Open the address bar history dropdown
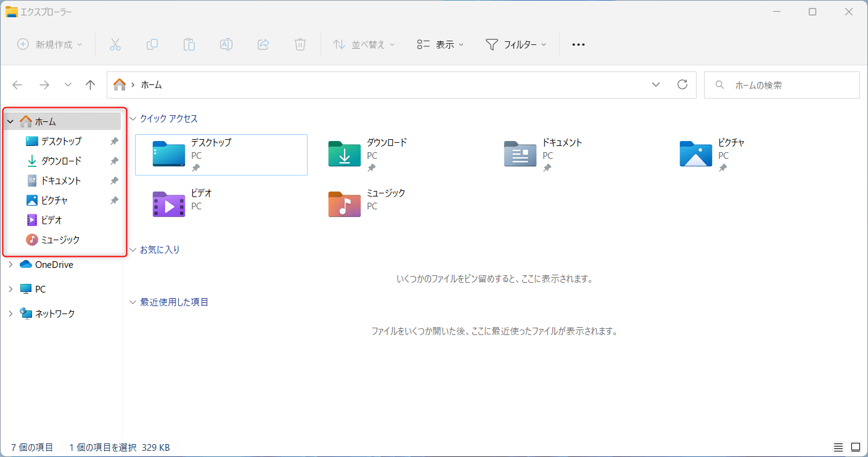 point(656,85)
